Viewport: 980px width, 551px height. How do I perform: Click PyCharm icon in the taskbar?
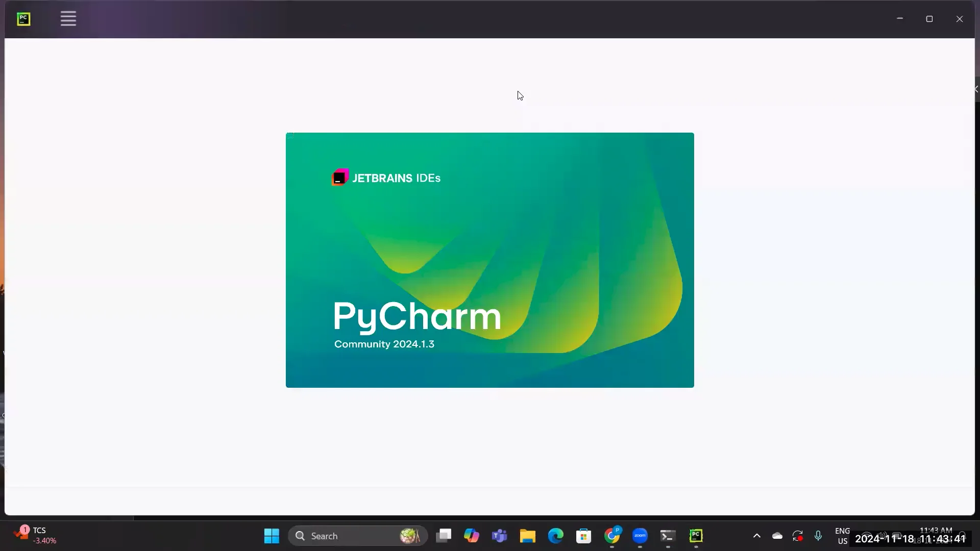[696, 536]
